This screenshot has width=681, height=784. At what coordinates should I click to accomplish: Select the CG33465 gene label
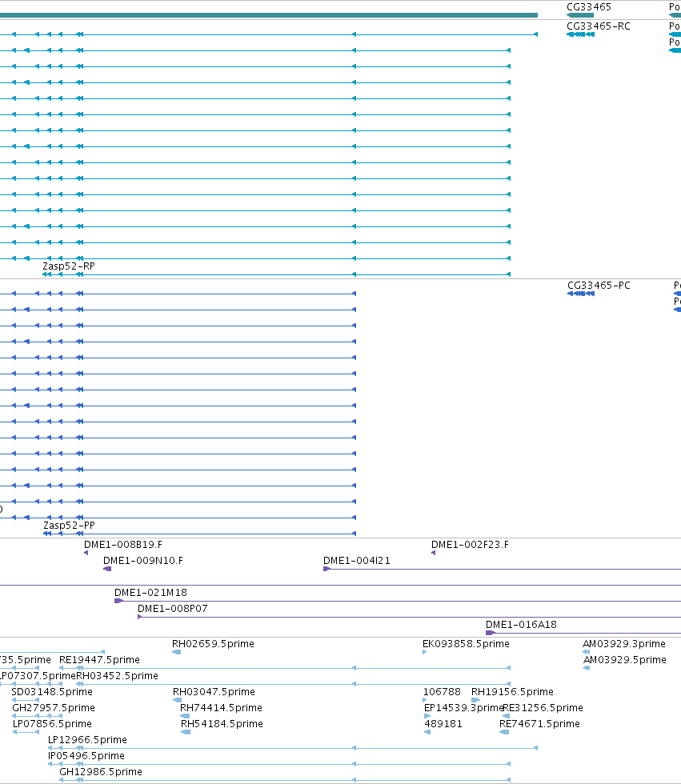click(x=588, y=7)
